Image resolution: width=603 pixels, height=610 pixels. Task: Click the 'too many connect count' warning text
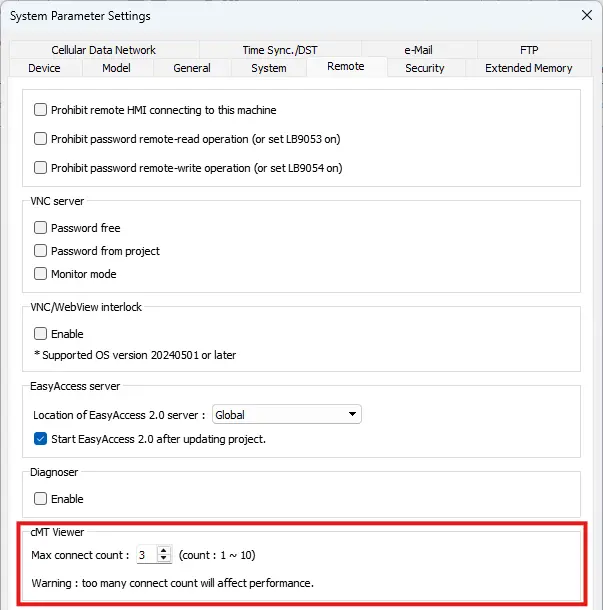coord(172,583)
